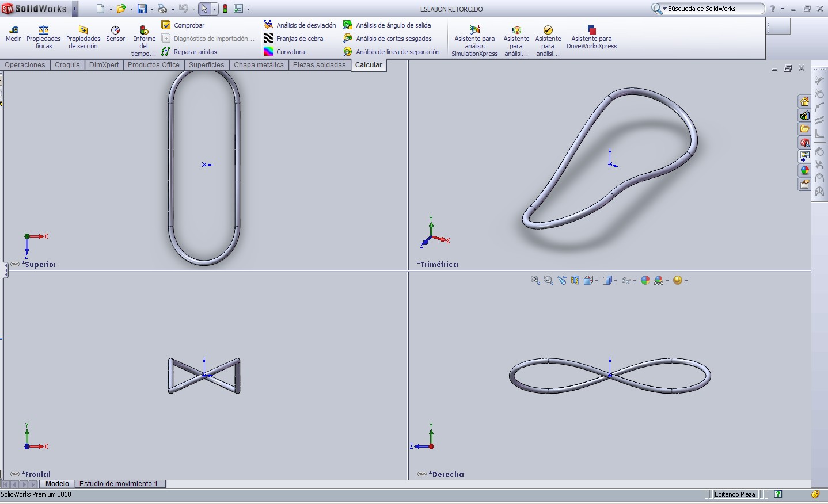Click the Sensor tool
This screenshot has height=504, width=828.
coord(115,34)
